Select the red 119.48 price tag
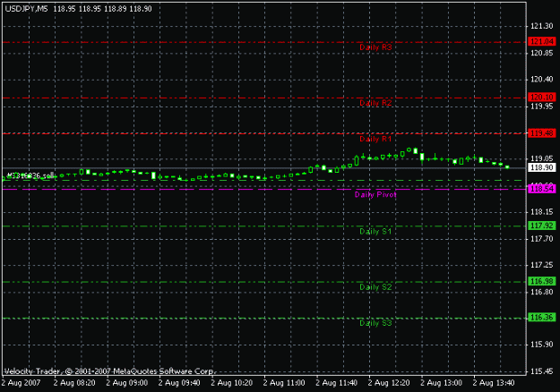This screenshot has height=392, width=560. (542, 133)
